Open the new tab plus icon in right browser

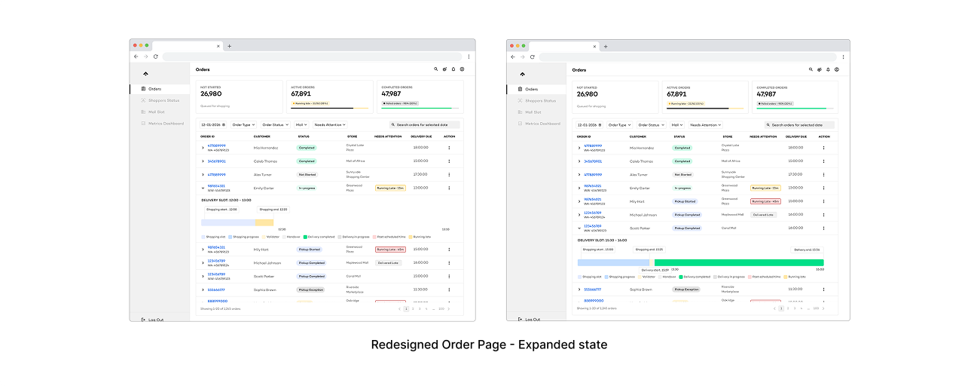[606, 46]
